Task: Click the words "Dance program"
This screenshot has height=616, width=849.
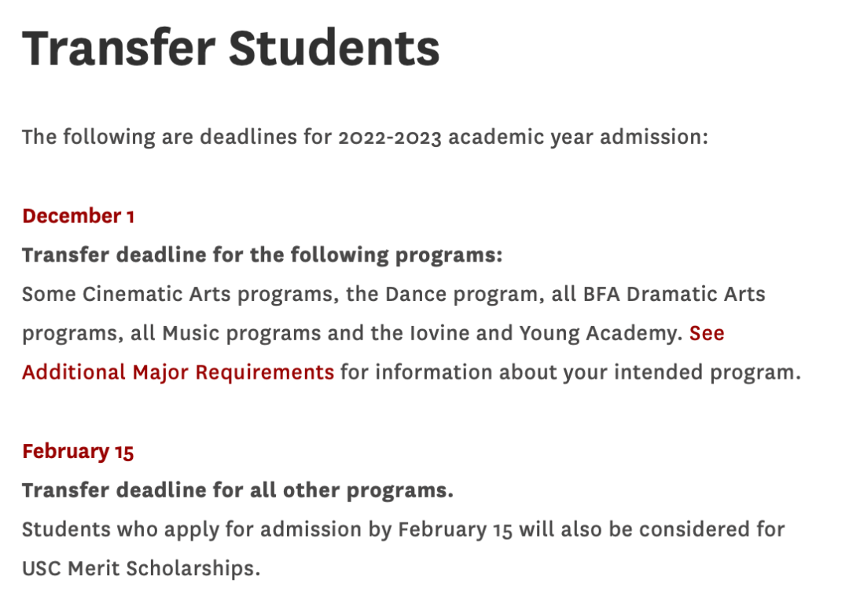Action: coord(462,295)
